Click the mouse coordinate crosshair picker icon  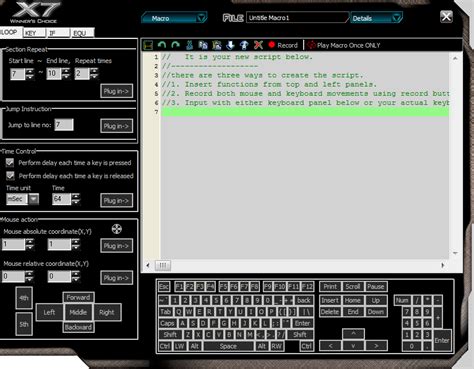pos(116,229)
